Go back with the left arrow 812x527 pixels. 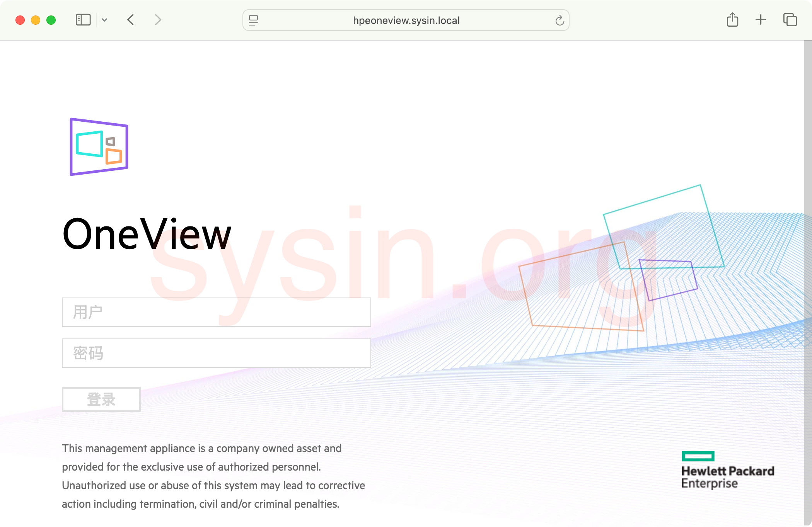pos(131,20)
